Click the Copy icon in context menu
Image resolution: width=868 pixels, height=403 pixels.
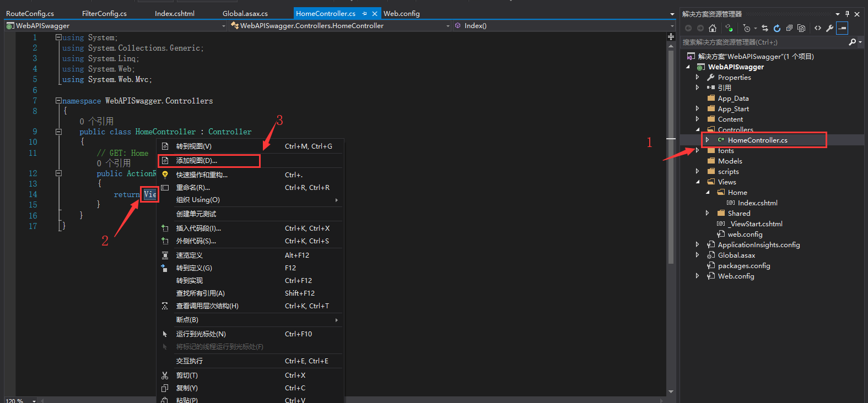click(165, 388)
